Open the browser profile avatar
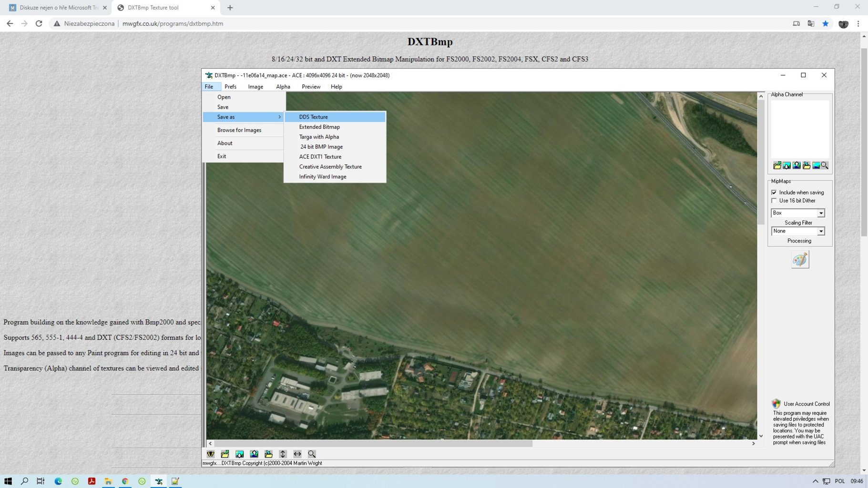This screenshot has width=868, height=488. click(x=843, y=23)
